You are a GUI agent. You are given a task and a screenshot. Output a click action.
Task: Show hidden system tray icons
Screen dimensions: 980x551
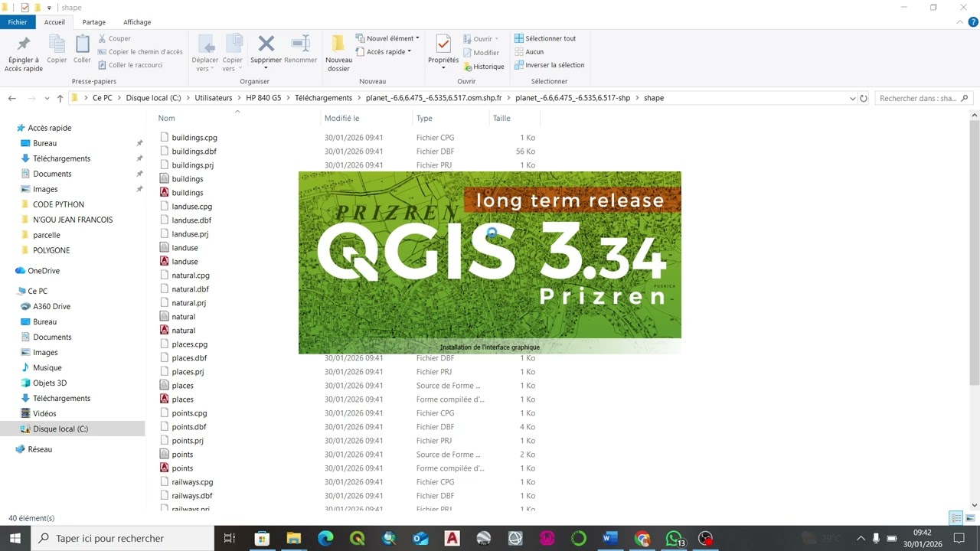point(861,538)
